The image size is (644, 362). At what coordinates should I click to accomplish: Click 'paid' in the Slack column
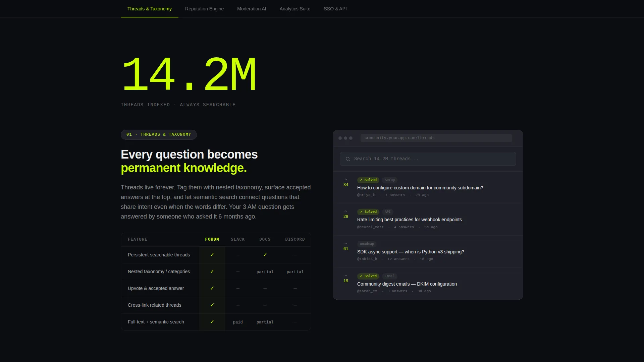coord(238,322)
